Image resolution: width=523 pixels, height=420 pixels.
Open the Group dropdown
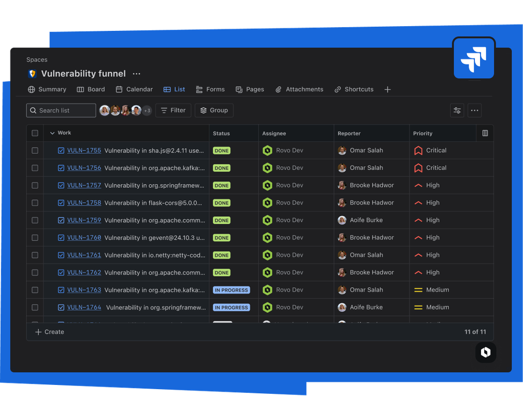click(x=214, y=110)
